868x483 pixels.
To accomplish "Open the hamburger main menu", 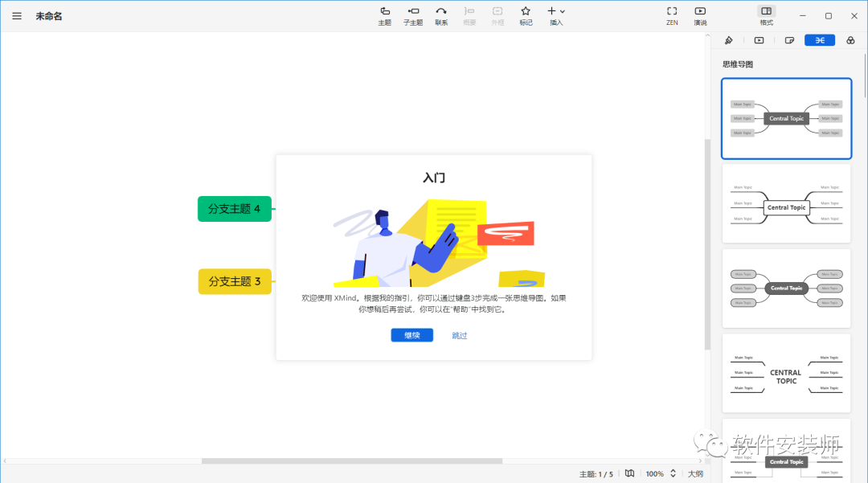I will click(x=17, y=16).
